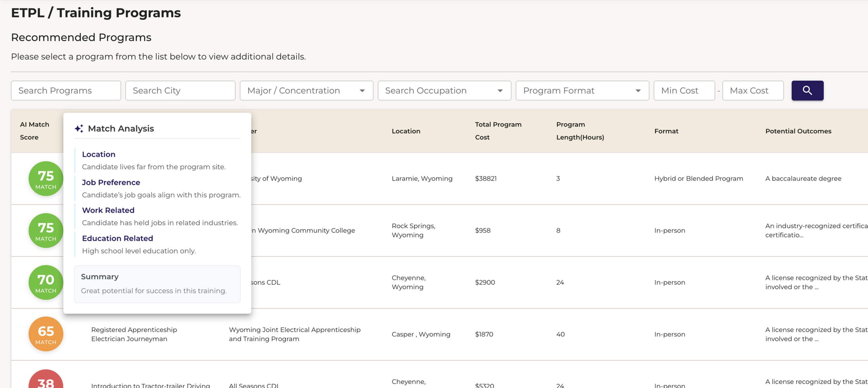
Task: Focus the Search Programs field
Action: (66, 90)
